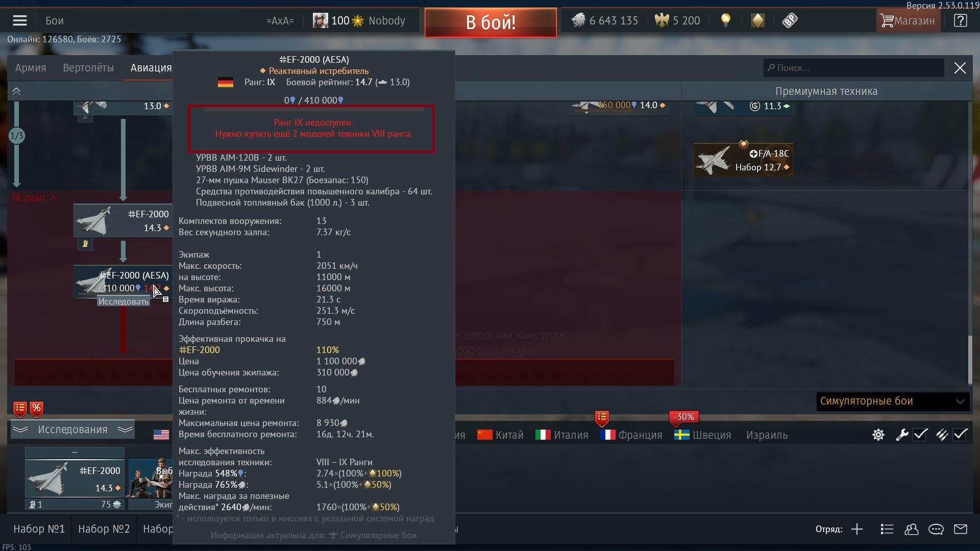Open the chat bubble icon
Viewport: 980px width, 551px height.
click(936, 529)
